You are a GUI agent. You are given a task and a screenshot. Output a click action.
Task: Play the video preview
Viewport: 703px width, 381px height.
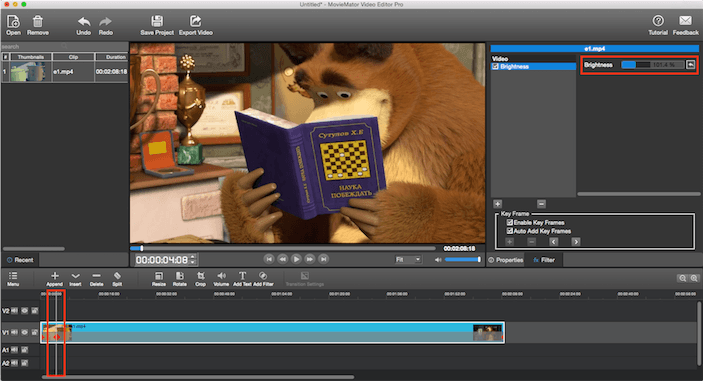click(x=296, y=259)
